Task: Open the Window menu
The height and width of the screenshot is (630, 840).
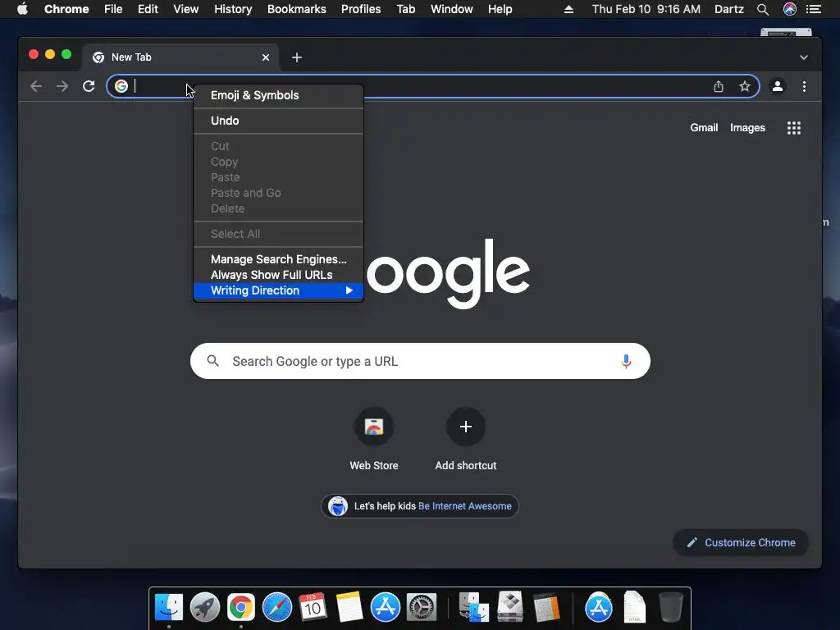Action: (x=452, y=9)
